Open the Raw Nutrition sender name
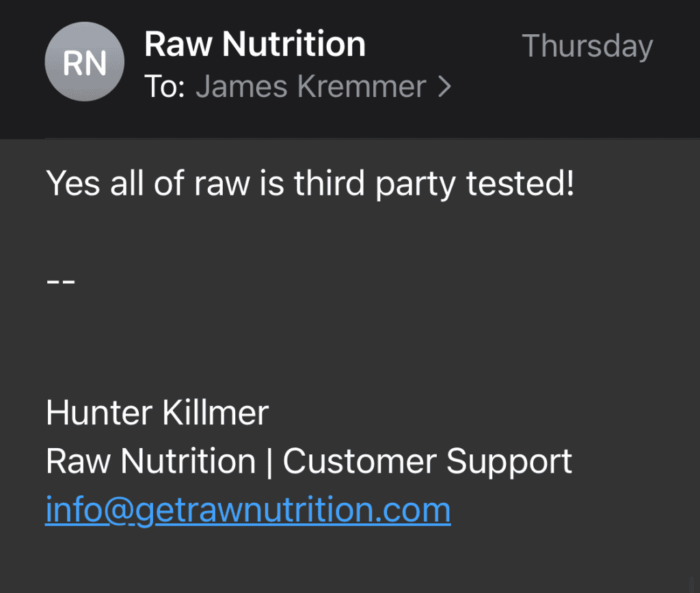This screenshot has width=700, height=593. pyautogui.click(x=255, y=45)
